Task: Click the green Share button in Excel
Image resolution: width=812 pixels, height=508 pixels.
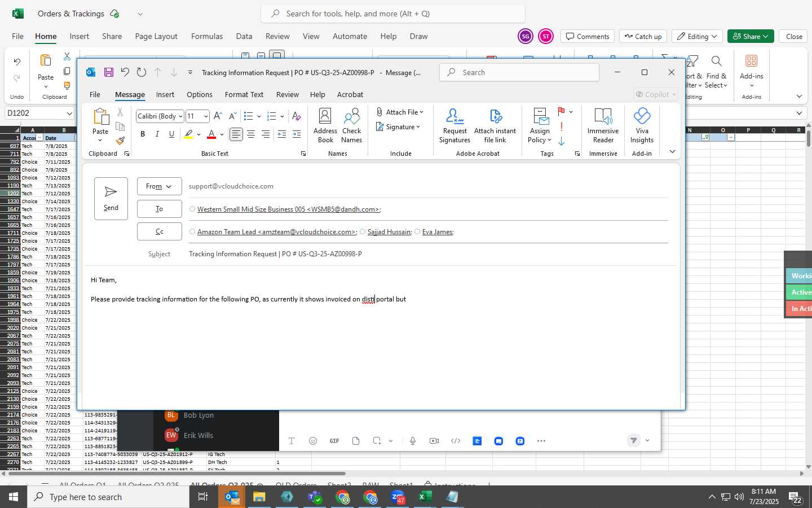Action: pos(751,36)
